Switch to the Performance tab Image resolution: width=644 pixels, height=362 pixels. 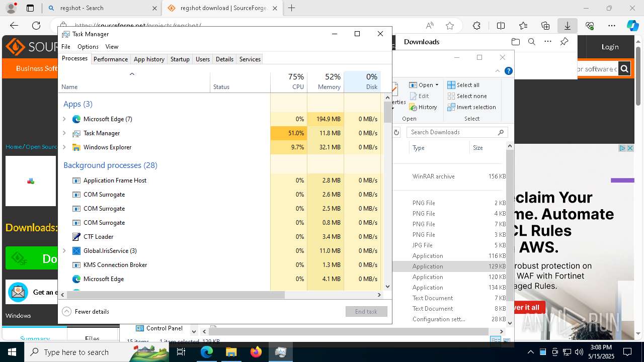coord(111,59)
